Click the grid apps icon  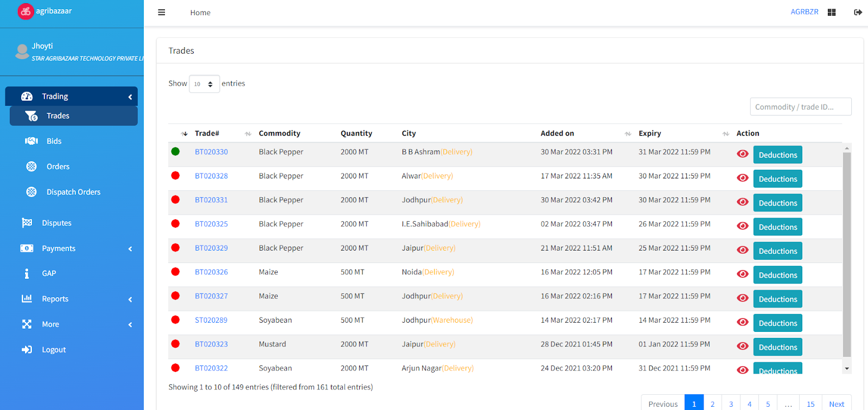[832, 12]
